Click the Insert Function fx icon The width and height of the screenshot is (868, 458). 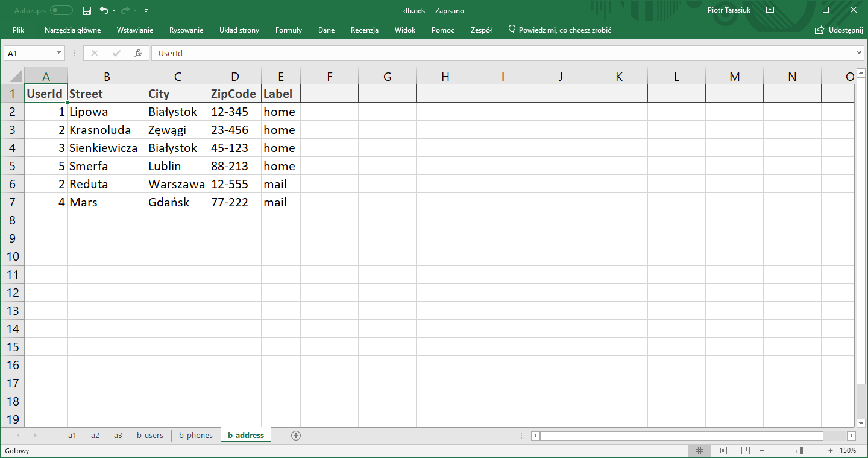coord(138,53)
